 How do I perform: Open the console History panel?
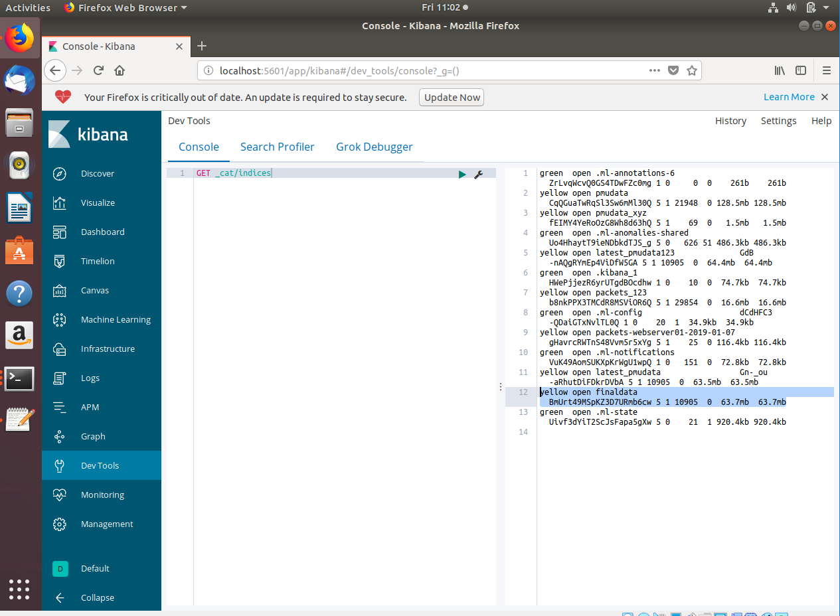click(730, 121)
